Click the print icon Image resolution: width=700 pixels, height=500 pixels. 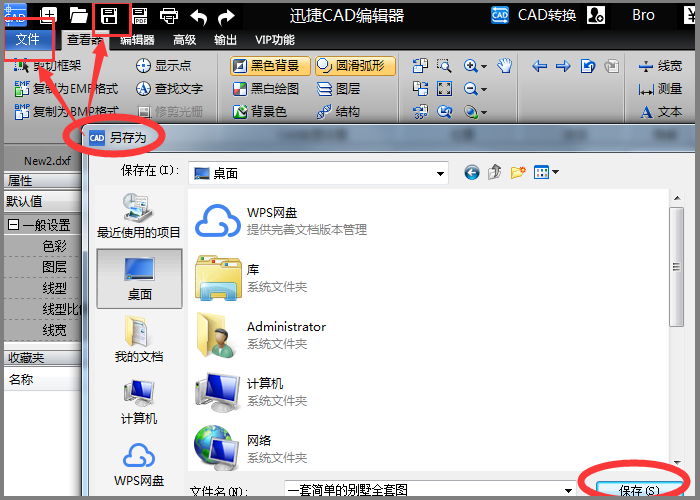tap(169, 17)
